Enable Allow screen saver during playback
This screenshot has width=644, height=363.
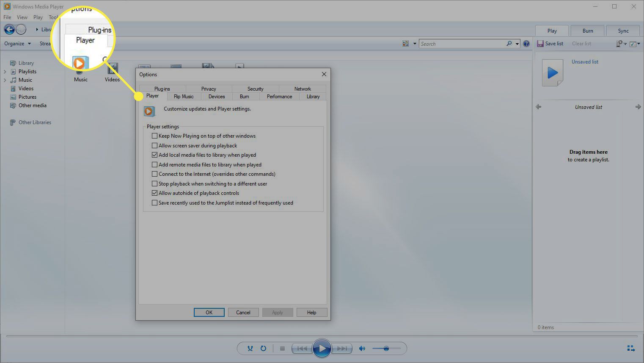tap(155, 145)
